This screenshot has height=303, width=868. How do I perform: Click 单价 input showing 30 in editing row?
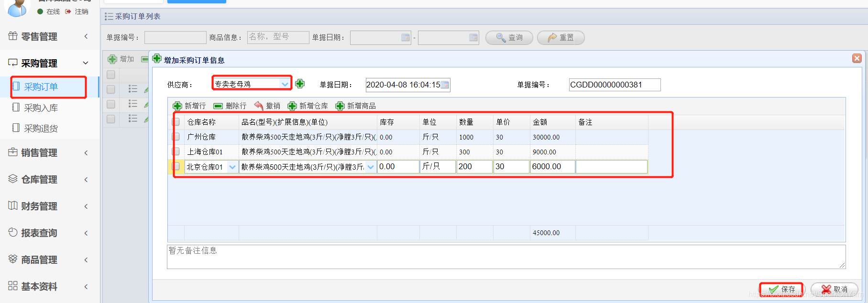511,166
